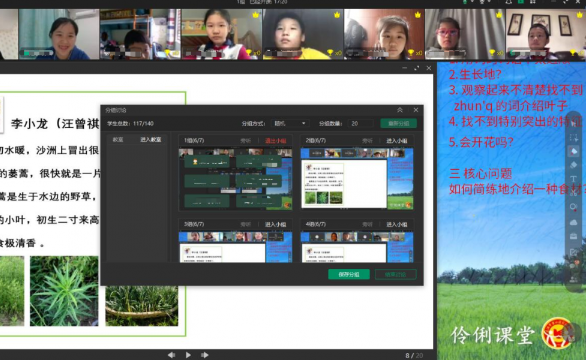Viewport: 586px width, 360px height.
Task: Enter group 2 via its header link
Action: coord(397,141)
